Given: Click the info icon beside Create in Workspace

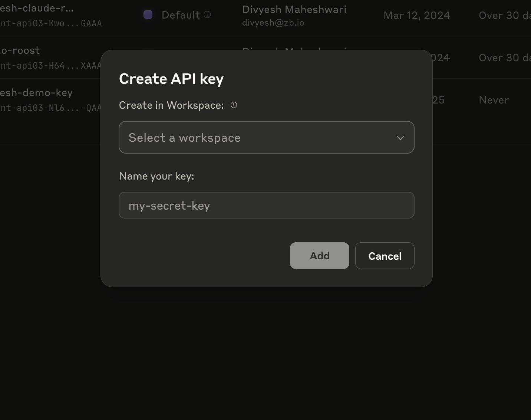Looking at the screenshot, I should 234,105.
